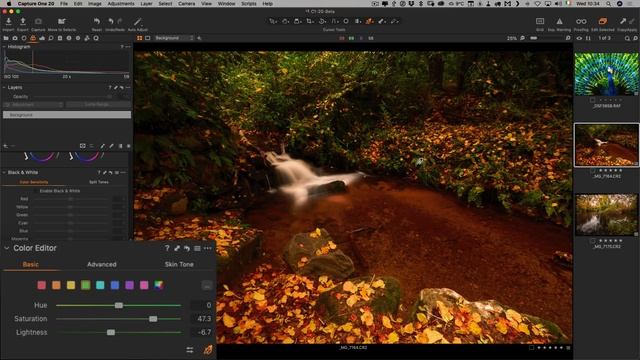This screenshot has width=640, height=360.
Task: Click the Reset adjustments icon
Action: [x=97, y=21]
